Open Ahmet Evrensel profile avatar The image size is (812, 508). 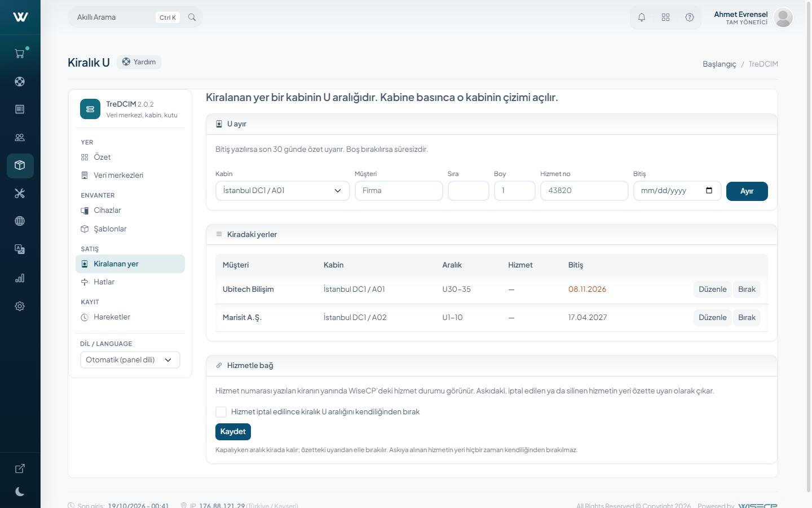coord(783,17)
